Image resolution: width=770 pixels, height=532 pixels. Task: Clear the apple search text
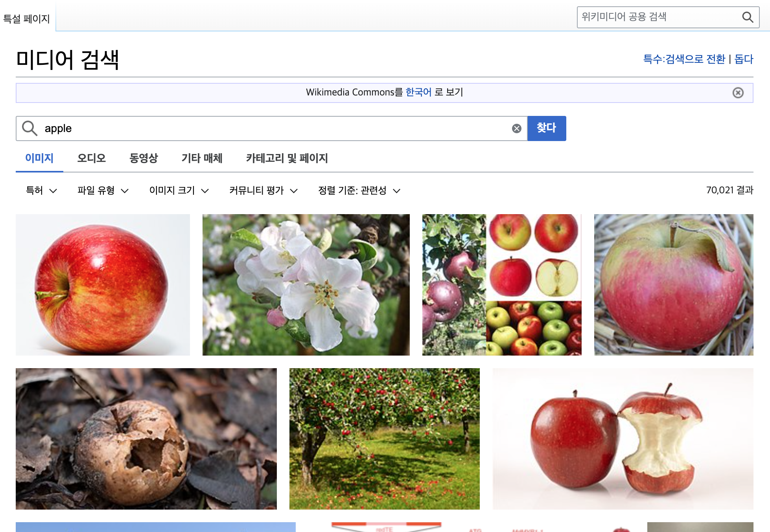coord(516,128)
